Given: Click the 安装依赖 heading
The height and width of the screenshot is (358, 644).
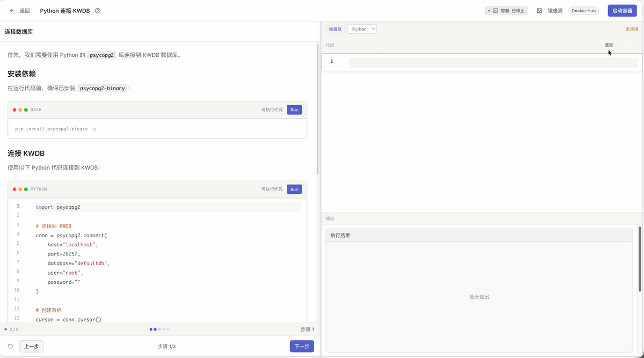Looking at the screenshot, I should [x=21, y=74].
